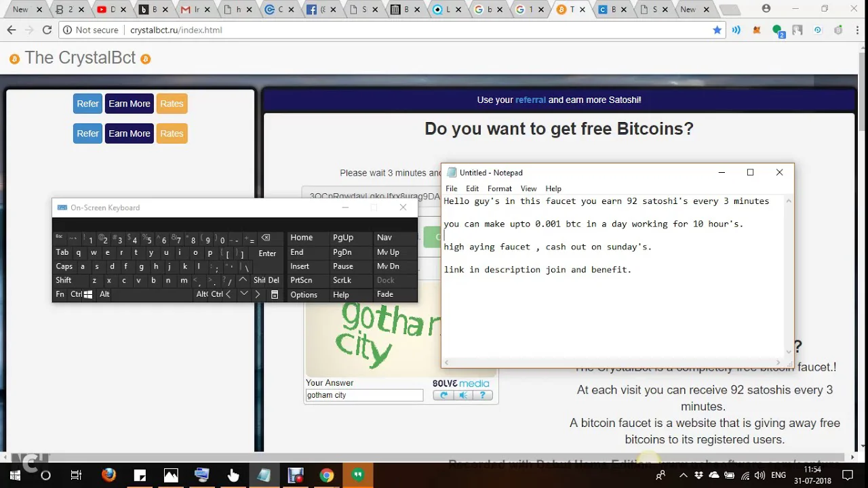Show hidden system tray icons
This screenshot has width=868, height=488.
coord(683,476)
